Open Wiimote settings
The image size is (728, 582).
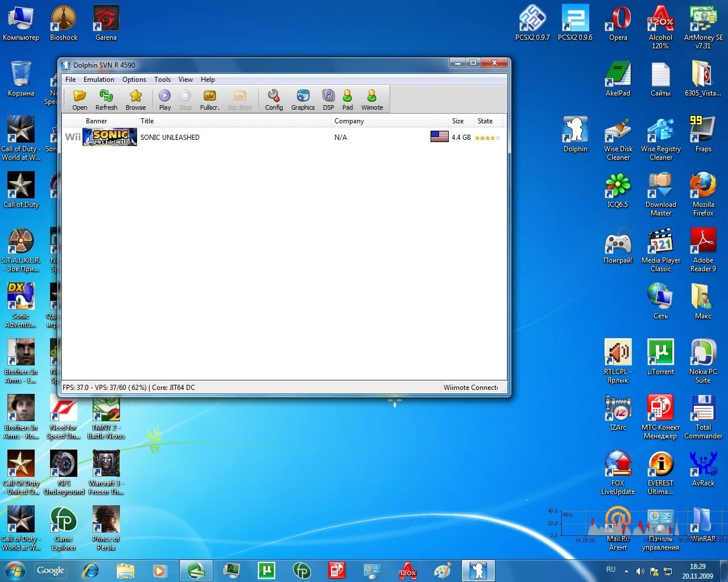point(372,99)
